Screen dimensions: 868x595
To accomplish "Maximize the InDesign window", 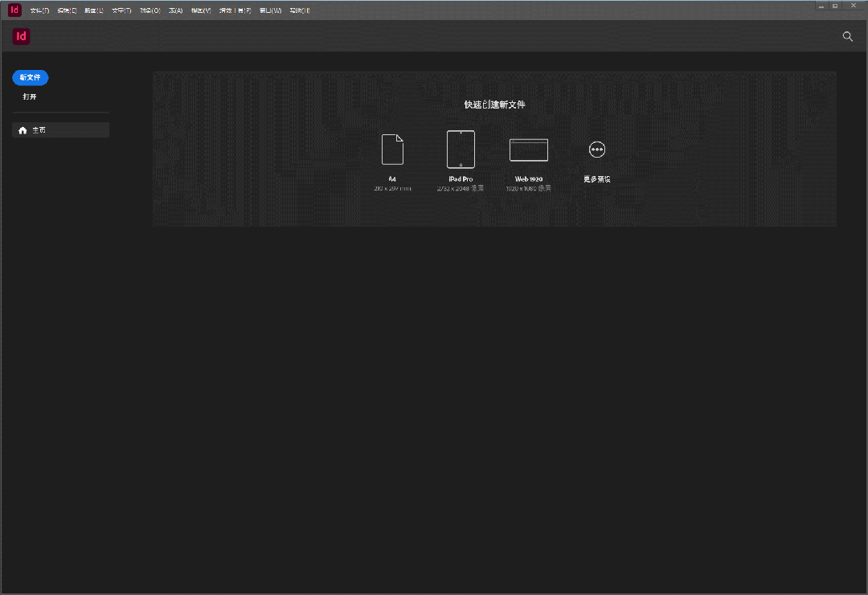I will (835, 6).
